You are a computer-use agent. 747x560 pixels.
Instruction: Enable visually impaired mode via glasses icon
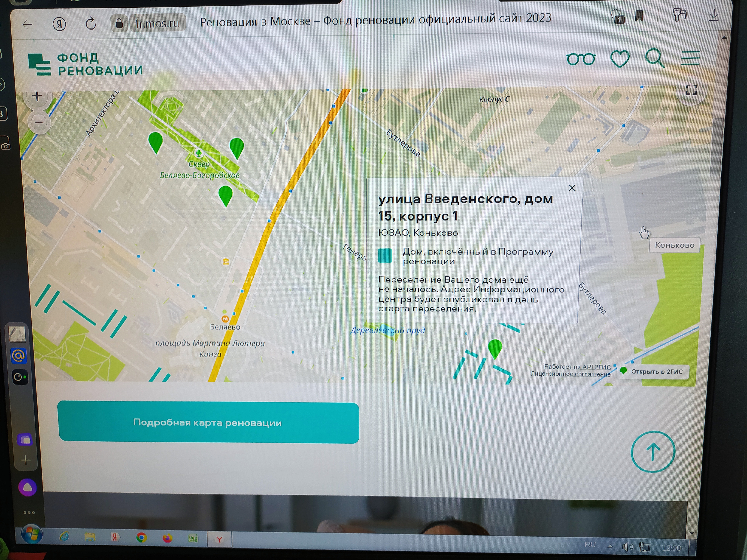point(581,59)
